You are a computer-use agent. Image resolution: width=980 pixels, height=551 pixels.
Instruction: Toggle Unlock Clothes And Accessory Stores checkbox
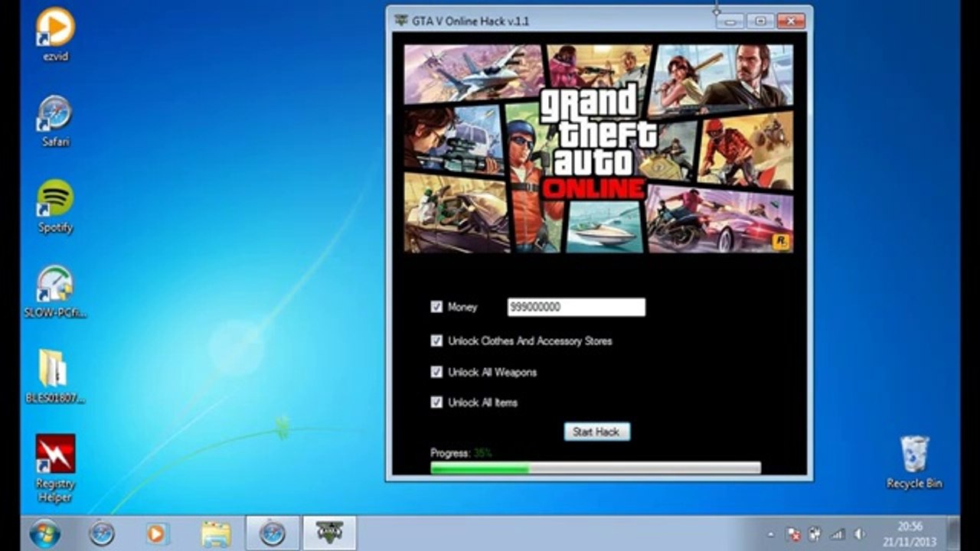436,341
